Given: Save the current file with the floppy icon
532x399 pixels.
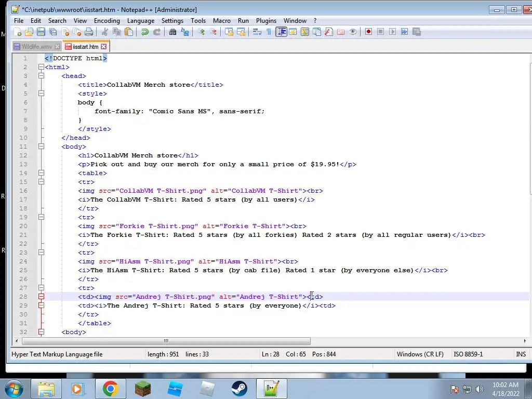Looking at the screenshot, I should coord(41,32).
